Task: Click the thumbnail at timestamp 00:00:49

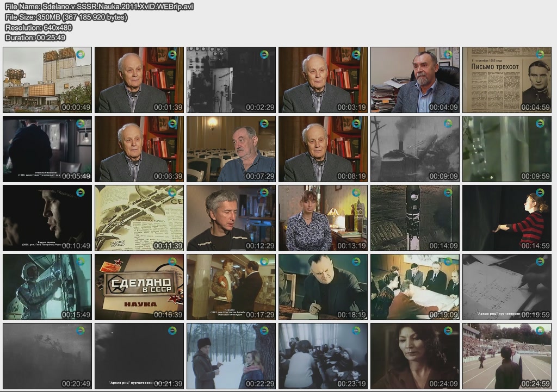Action: tap(47, 79)
